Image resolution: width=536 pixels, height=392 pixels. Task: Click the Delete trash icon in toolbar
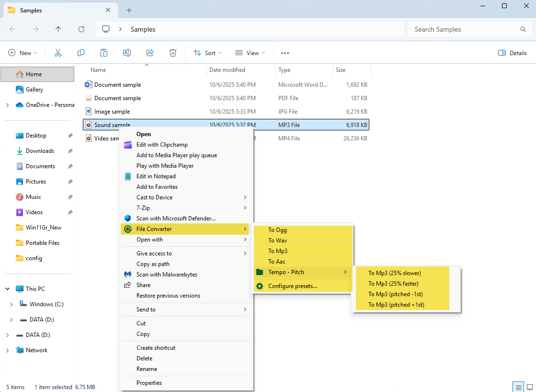tap(173, 53)
